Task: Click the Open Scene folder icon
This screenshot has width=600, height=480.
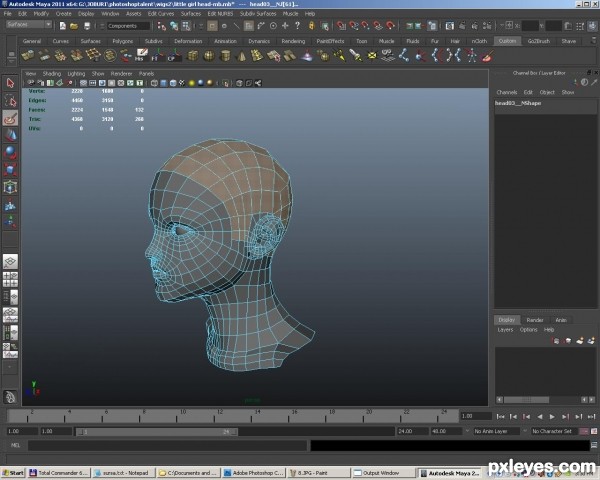Action: 74,26
